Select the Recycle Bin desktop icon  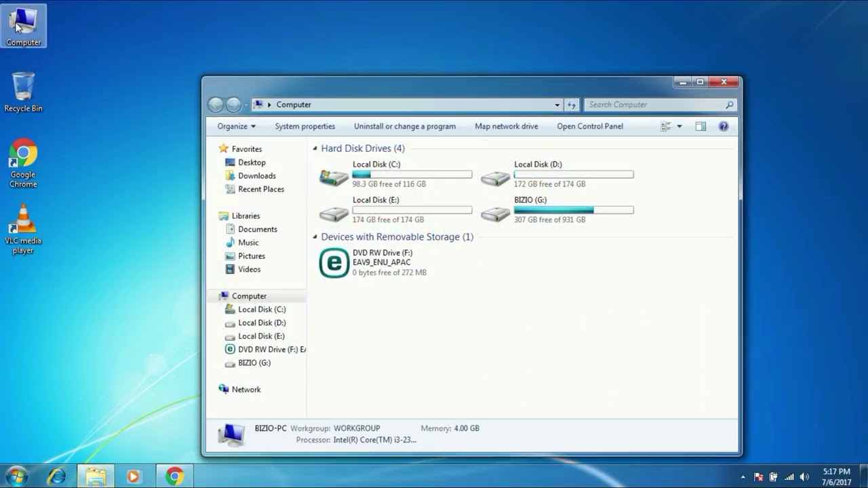click(23, 92)
